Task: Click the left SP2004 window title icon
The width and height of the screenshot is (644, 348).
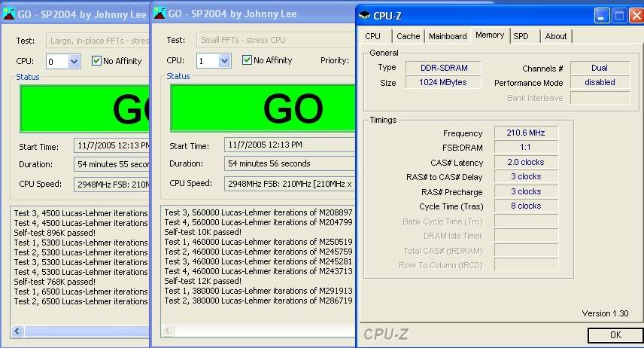Action: (9, 14)
